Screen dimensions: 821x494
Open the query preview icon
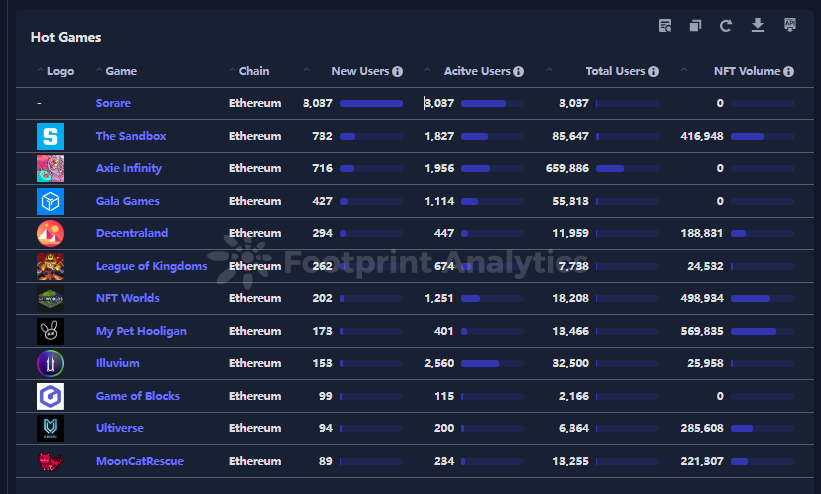point(665,26)
